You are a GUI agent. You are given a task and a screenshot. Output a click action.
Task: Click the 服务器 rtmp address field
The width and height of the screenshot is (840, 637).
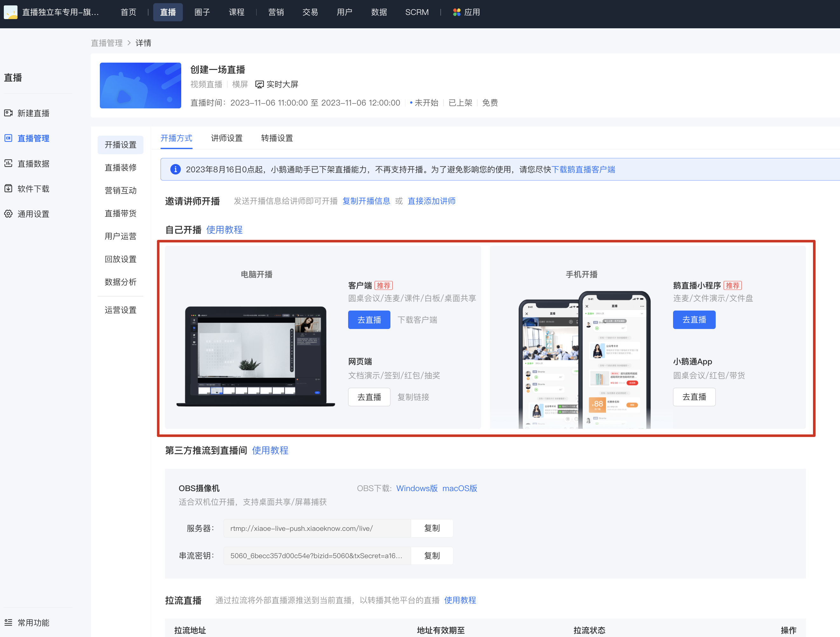point(317,528)
